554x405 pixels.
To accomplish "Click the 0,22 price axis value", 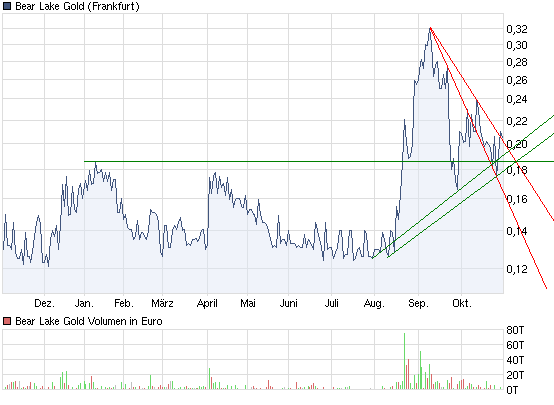I will 517,121.
